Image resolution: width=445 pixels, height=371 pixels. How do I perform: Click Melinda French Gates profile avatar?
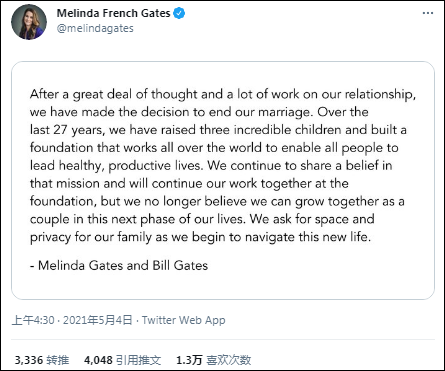(x=29, y=22)
